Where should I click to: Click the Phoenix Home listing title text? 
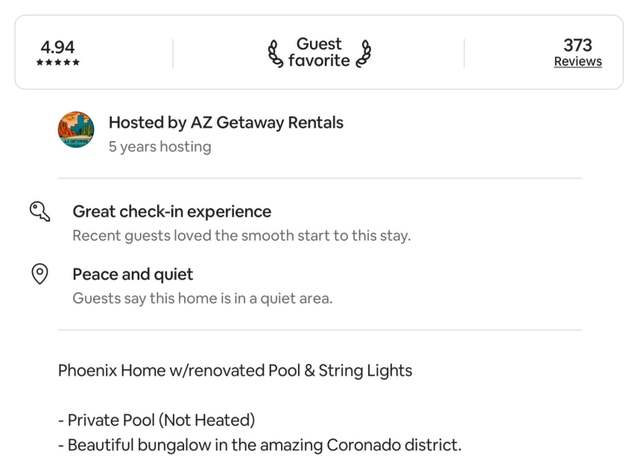[235, 371]
